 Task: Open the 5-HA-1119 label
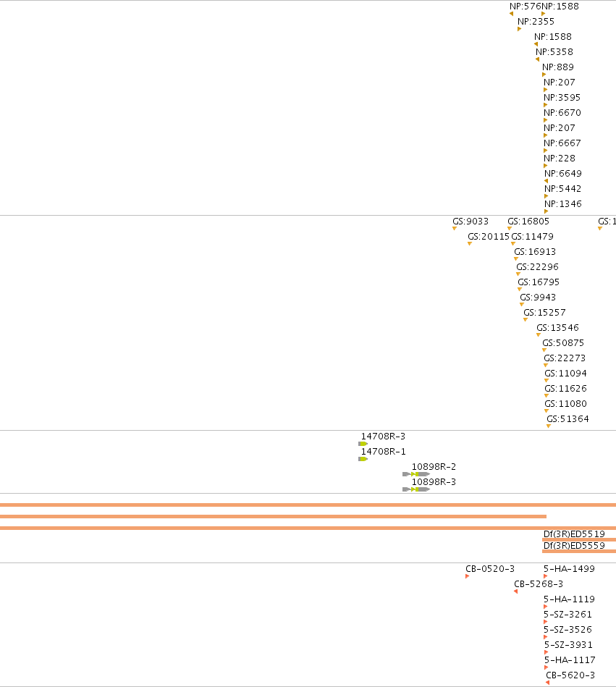coord(569,599)
